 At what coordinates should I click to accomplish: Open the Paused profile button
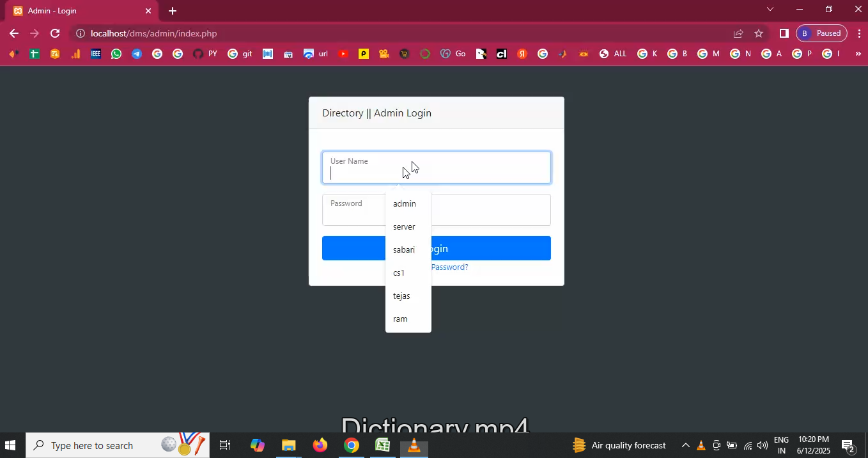click(822, 33)
